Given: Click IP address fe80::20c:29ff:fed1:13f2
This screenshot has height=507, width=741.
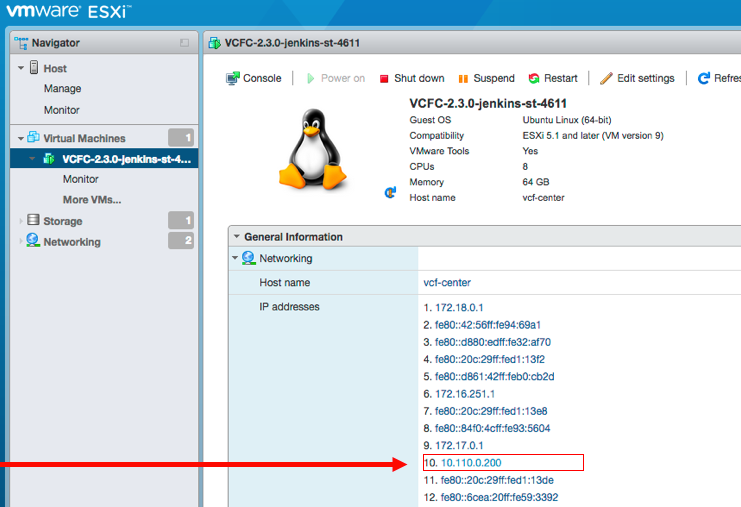Looking at the screenshot, I should (490, 359).
